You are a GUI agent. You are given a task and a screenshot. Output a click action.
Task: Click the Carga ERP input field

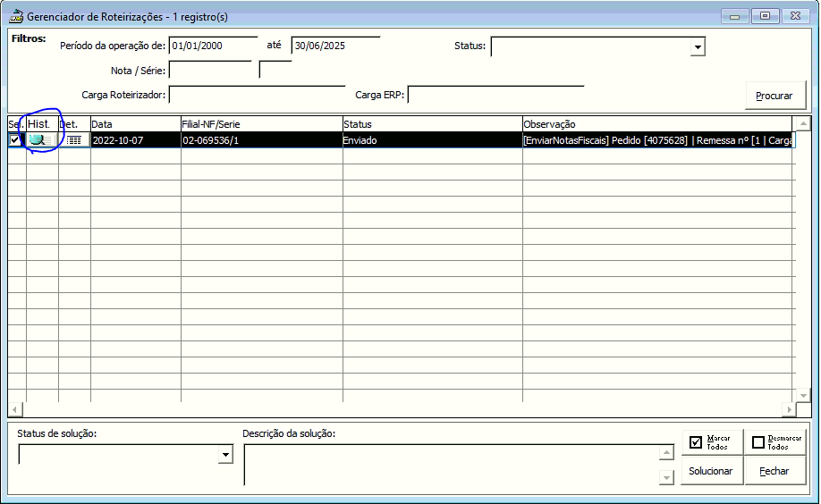pos(495,95)
